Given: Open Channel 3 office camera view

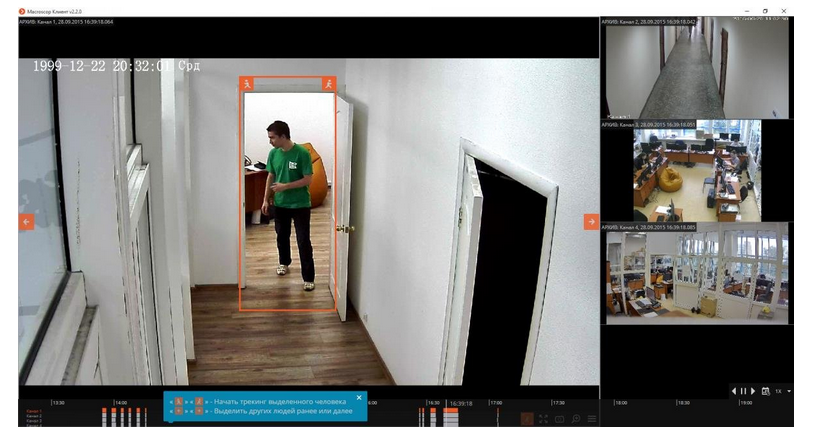Looking at the screenshot, I should (x=697, y=171).
